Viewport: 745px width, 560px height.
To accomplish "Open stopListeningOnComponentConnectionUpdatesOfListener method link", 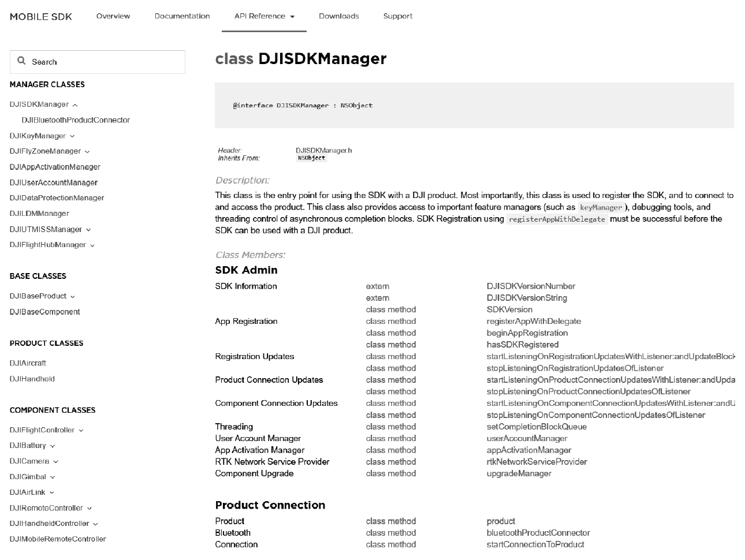I will point(596,415).
